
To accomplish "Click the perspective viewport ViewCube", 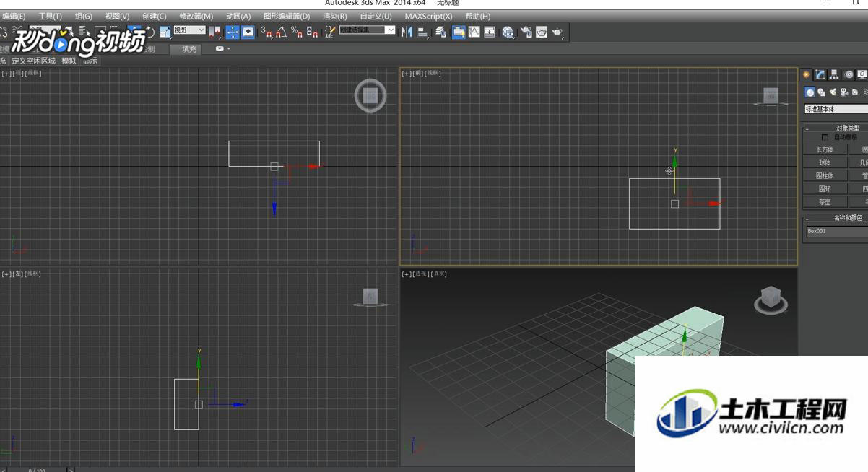I will (x=771, y=300).
